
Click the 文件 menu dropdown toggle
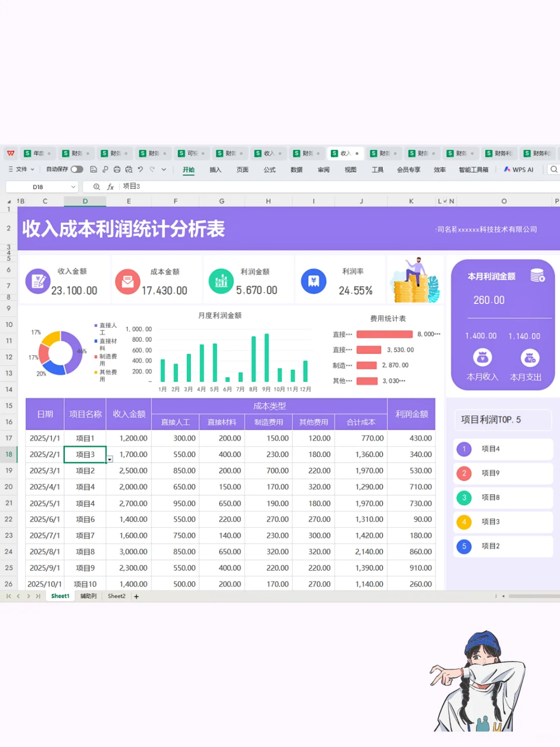[x=32, y=169]
